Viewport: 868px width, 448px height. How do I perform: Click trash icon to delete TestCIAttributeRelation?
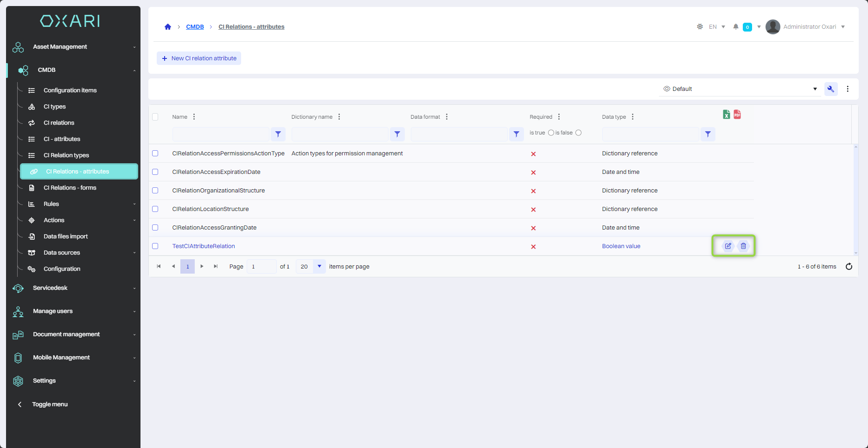coord(743,246)
